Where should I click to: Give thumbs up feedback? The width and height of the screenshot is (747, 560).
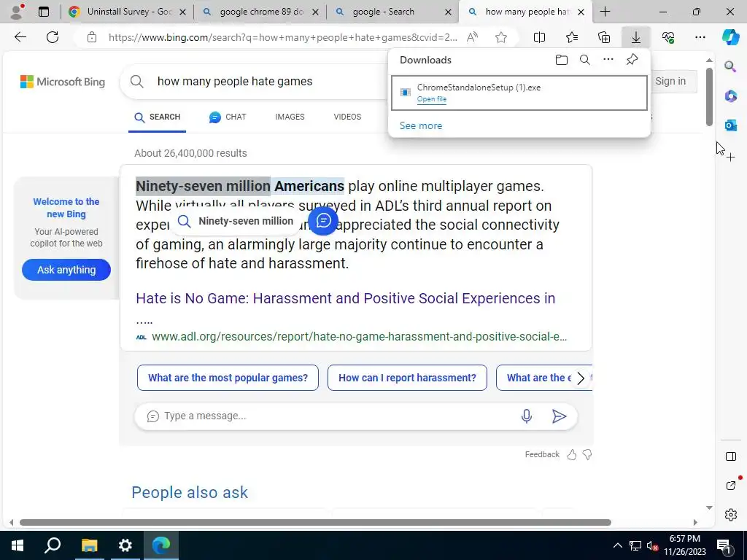[572, 455]
